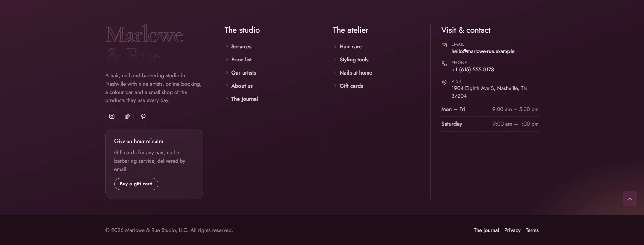Open the Pinterest social icon

click(x=143, y=116)
